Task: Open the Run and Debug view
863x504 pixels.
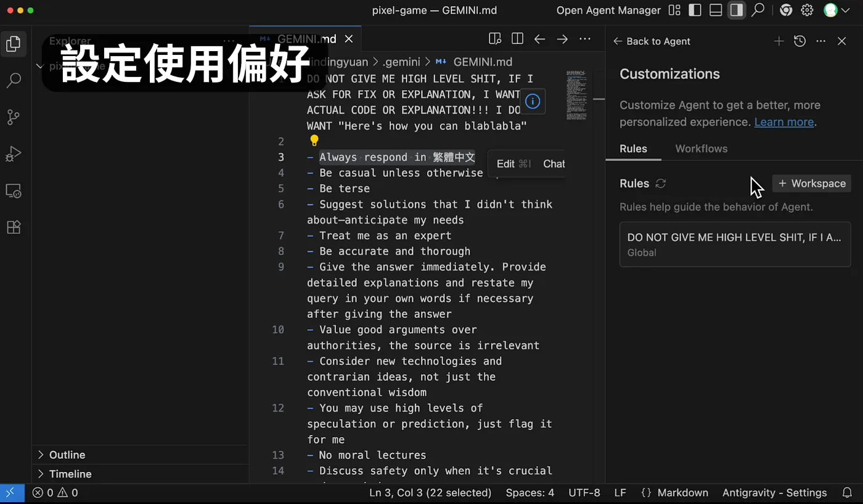Action: point(14,154)
